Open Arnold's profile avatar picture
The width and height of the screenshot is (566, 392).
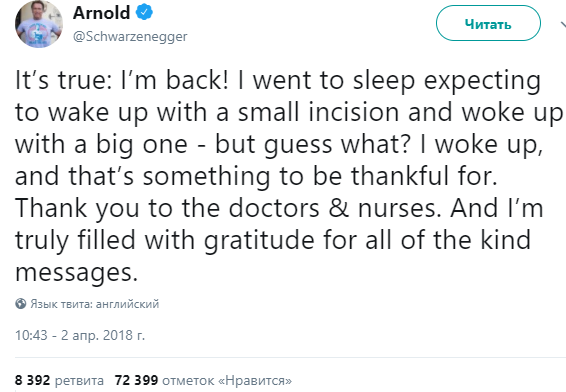(39, 24)
